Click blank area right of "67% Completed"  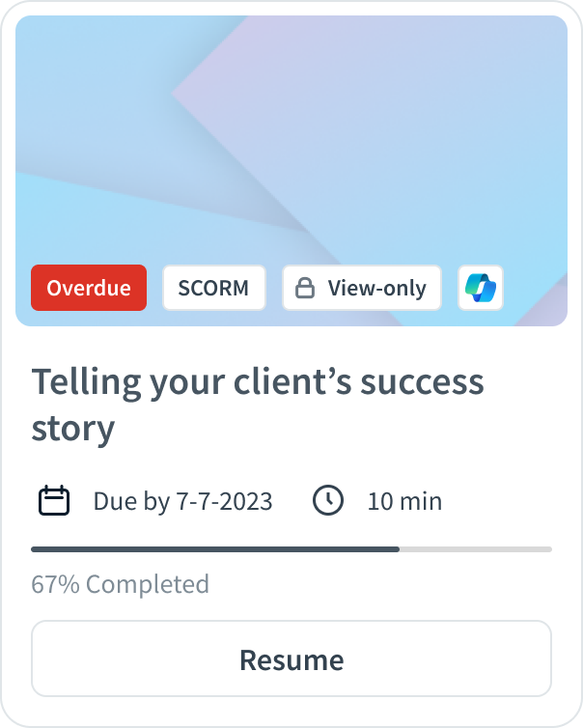386,584
